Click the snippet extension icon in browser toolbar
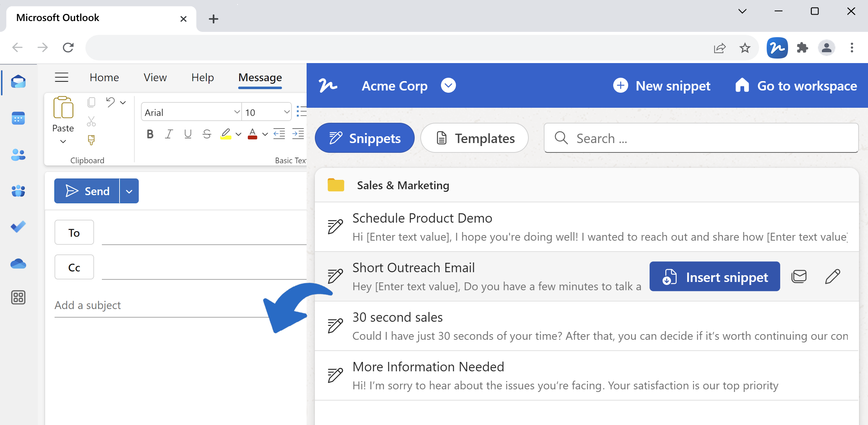Viewport: 868px width, 425px height. click(777, 48)
